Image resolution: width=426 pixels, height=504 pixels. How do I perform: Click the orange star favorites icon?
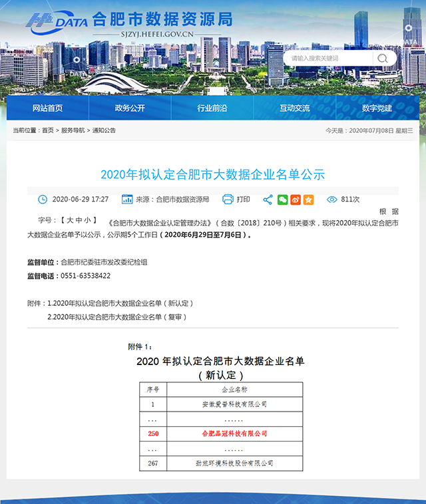308,199
